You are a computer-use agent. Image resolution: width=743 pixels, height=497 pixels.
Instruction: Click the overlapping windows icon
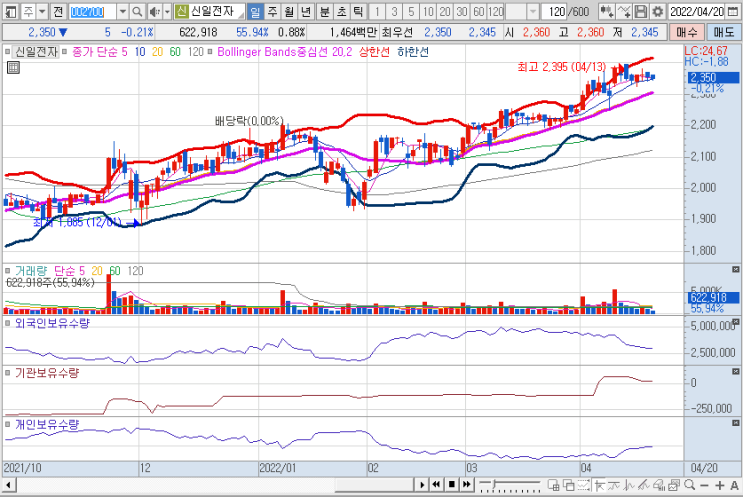point(569,485)
